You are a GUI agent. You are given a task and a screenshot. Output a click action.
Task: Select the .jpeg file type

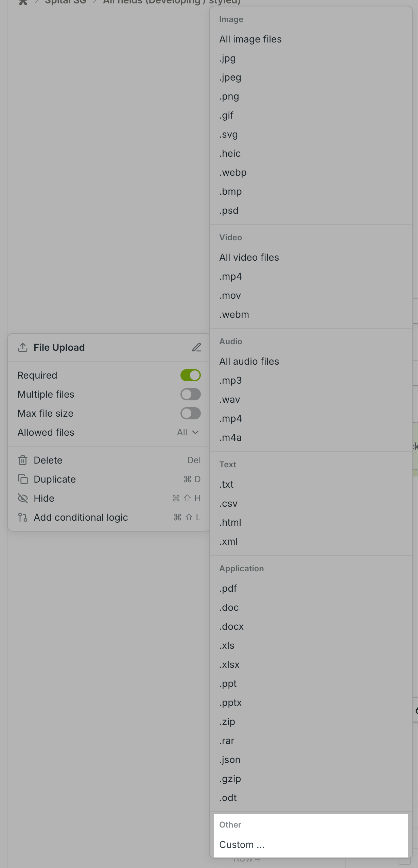click(x=311, y=77)
